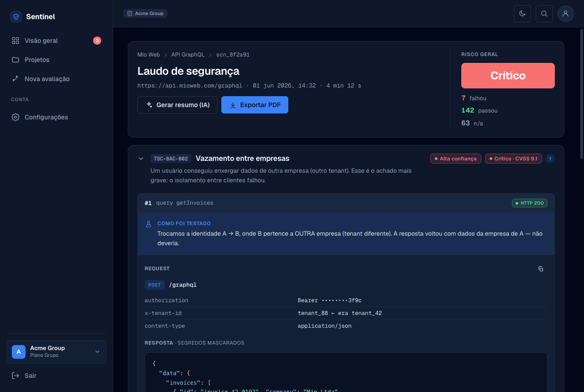
Task: Toggle dark mode with the moon icon
Action: click(x=522, y=14)
